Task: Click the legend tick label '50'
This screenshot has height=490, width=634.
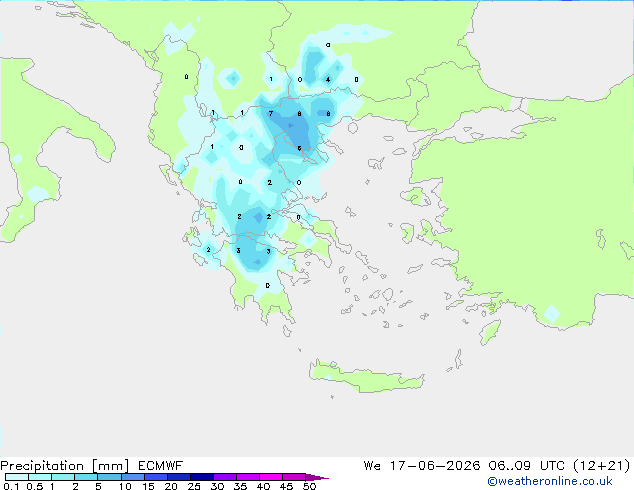Action: click(309, 486)
